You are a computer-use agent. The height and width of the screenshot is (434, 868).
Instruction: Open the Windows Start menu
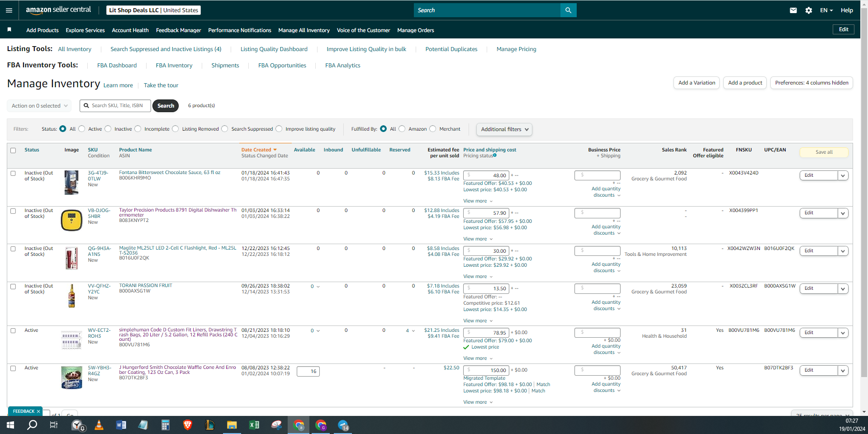(x=10, y=425)
